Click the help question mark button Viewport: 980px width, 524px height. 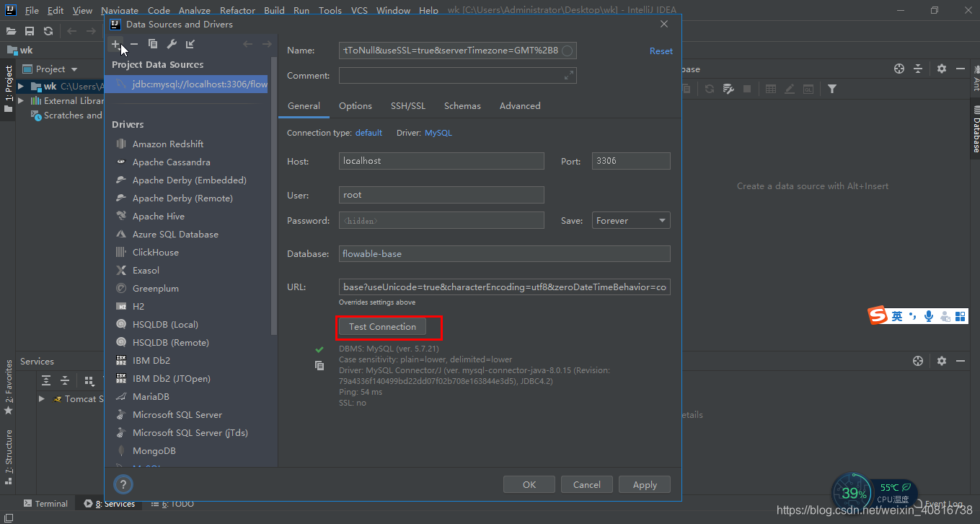pos(123,484)
